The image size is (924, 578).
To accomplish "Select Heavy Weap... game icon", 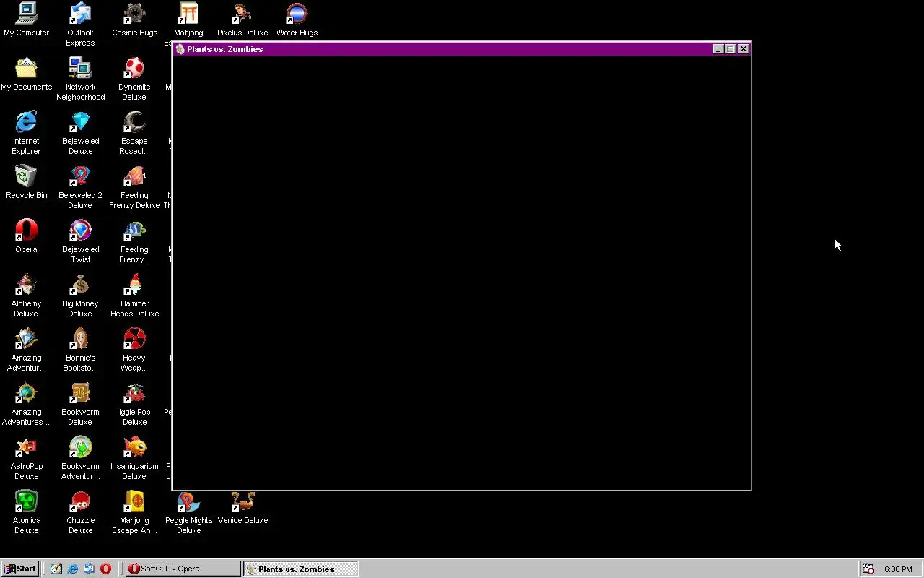I will click(x=134, y=350).
